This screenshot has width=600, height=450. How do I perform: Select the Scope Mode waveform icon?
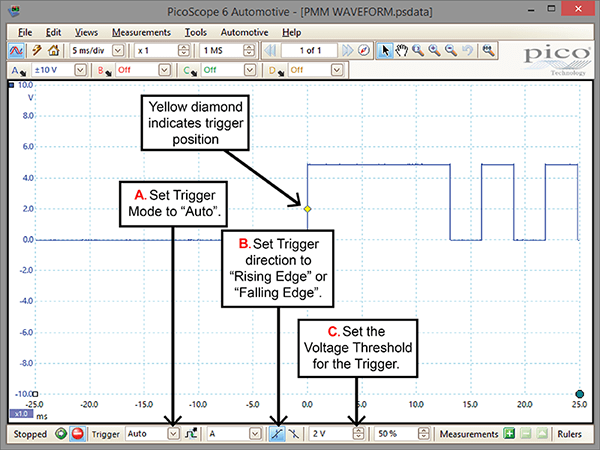[x=16, y=51]
